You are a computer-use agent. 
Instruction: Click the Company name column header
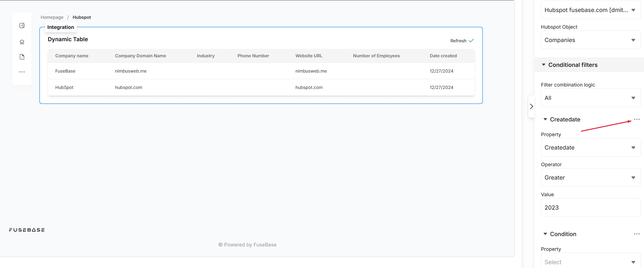[x=72, y=56]
